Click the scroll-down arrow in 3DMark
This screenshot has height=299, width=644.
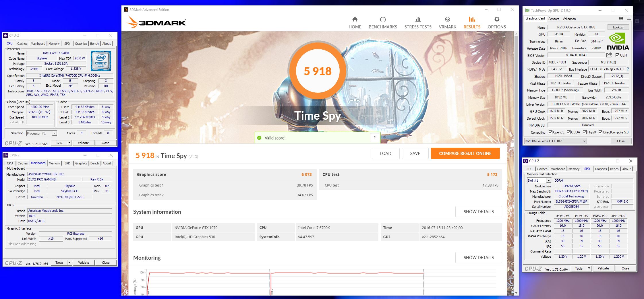[516, 293]
